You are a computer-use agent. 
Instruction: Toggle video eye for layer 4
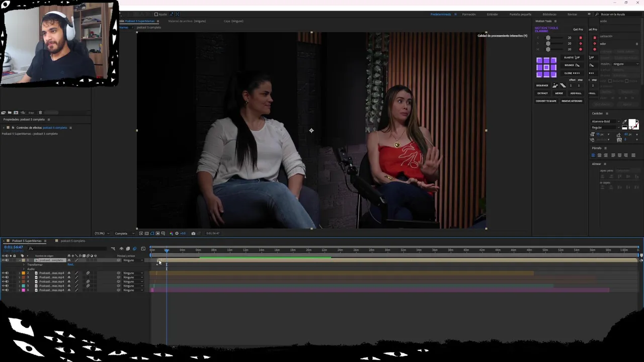(3, 282)
